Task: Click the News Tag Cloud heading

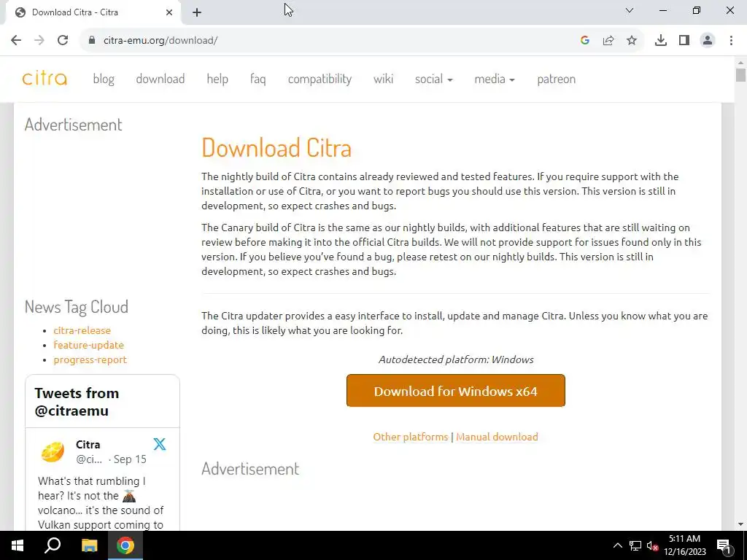Action: point(76,307)
